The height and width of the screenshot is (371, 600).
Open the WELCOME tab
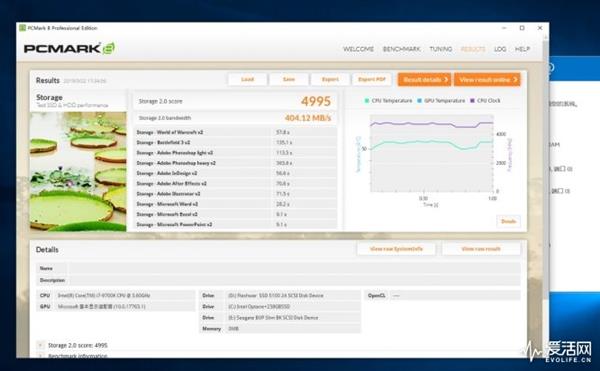point(358,49)
